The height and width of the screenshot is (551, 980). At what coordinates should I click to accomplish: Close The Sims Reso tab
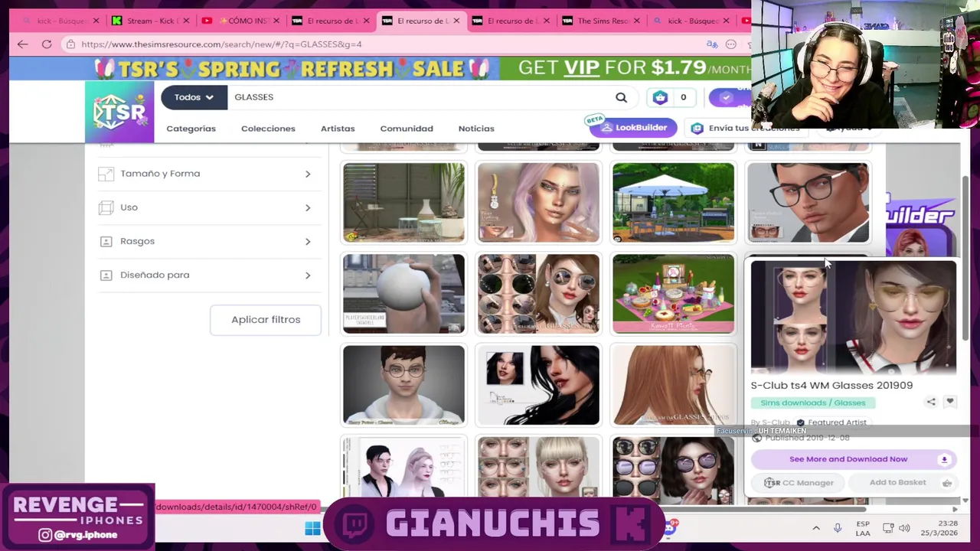coord(637,21)
